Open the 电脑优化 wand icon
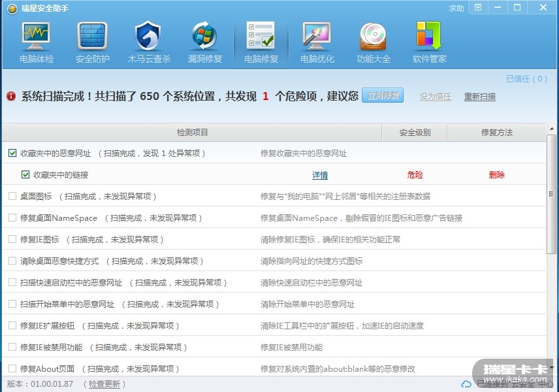Image resolution: width=559 pixels, height=392 pixels. pyautogui.click(x=317, y=36)
